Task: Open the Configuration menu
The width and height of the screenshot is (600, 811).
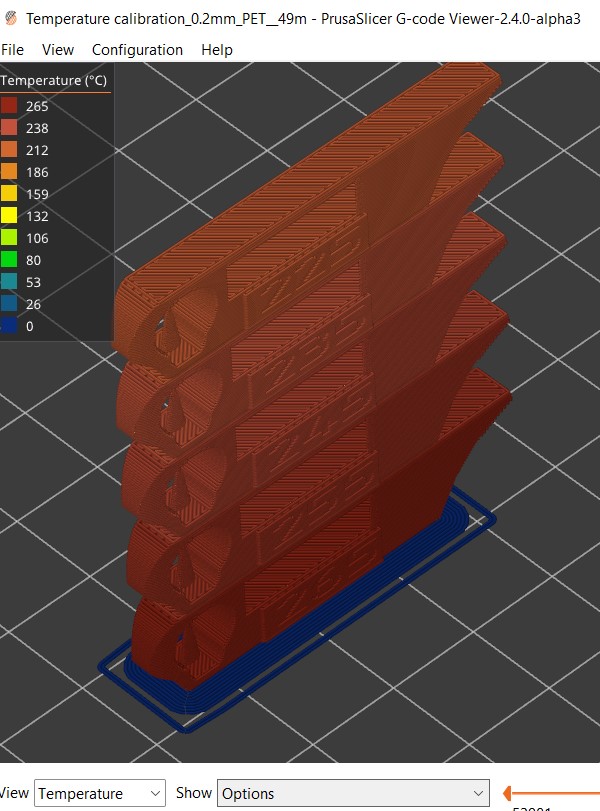Action: tap(137, 50)
